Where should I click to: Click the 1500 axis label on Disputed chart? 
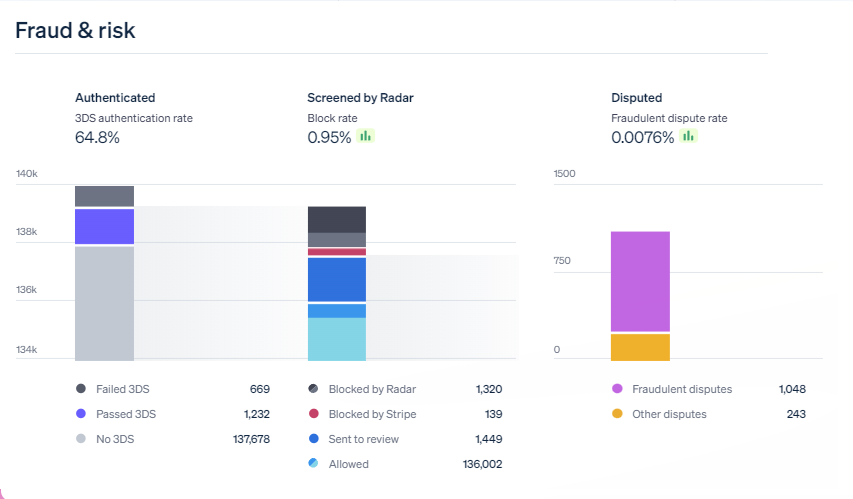[x=565, y=174]
